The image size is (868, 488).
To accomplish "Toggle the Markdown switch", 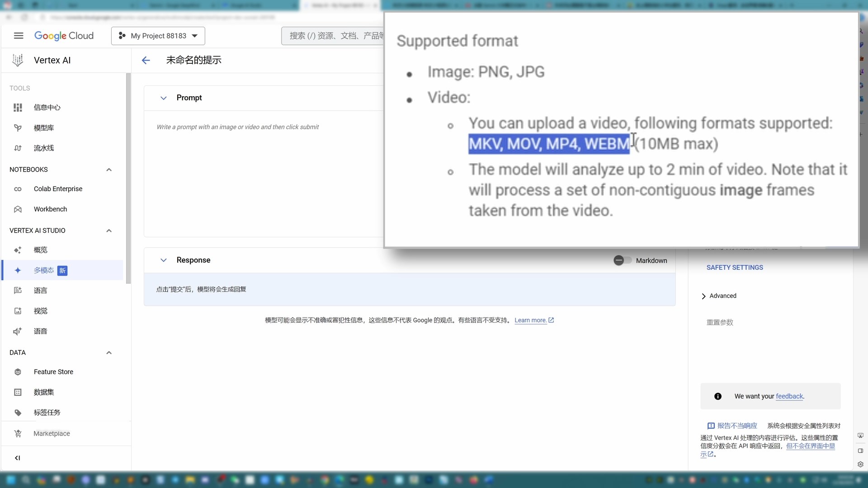I will (x=623, y=260).
